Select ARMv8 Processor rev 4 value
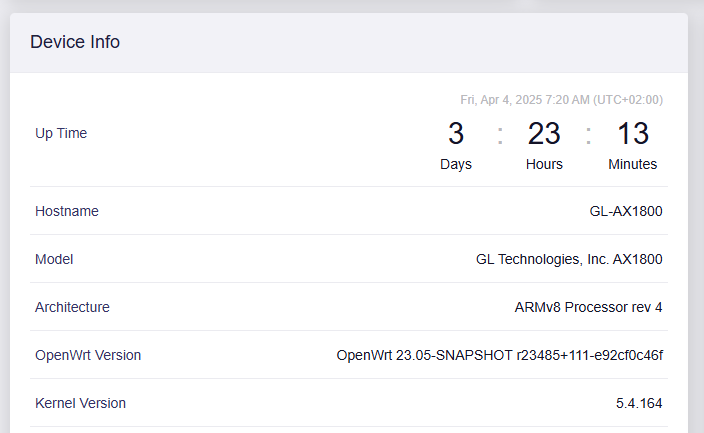Viewport: 704px width, 433px height. pos(588,307)
